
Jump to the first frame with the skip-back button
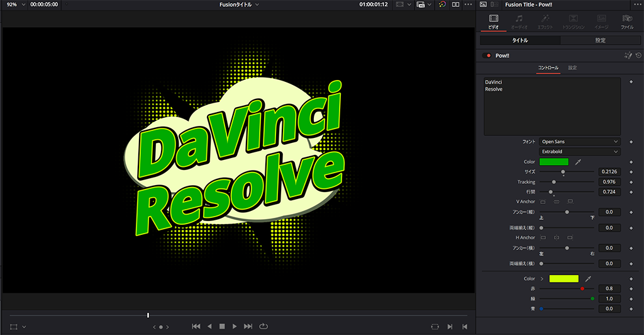196,326
